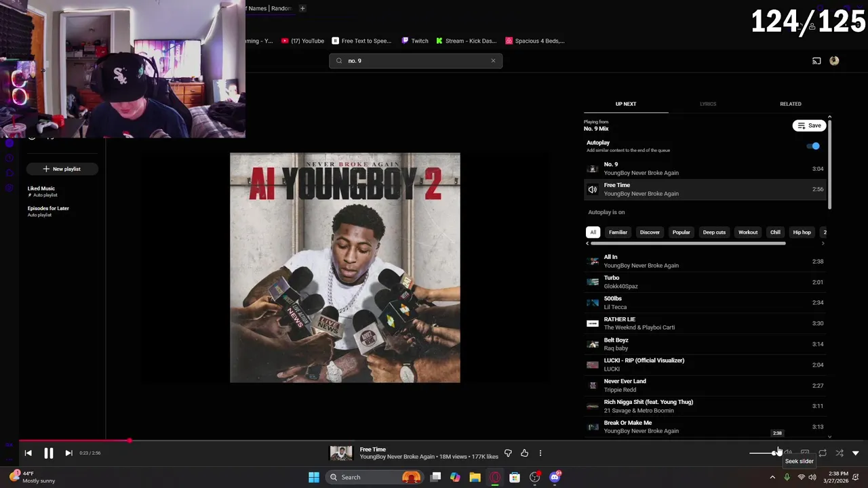The image size is (868, 488).
Task: Open Discord from the taskbar
Action: (x=555, y=477)
